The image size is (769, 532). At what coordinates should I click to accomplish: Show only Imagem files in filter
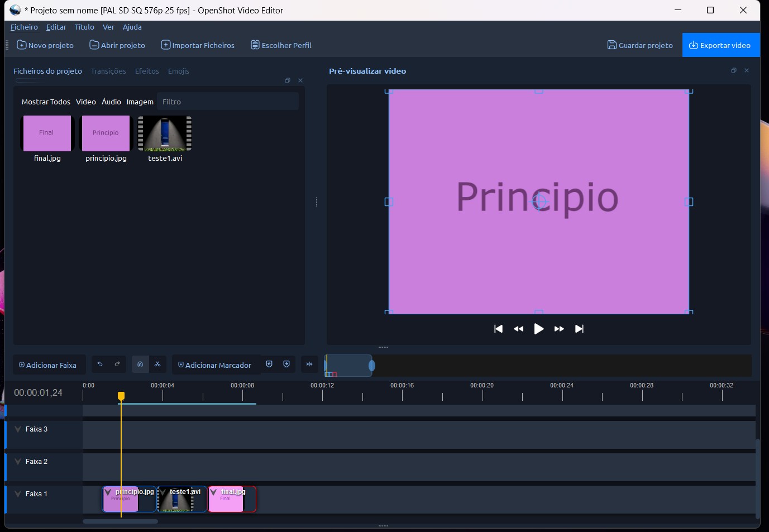coord(140,102)
